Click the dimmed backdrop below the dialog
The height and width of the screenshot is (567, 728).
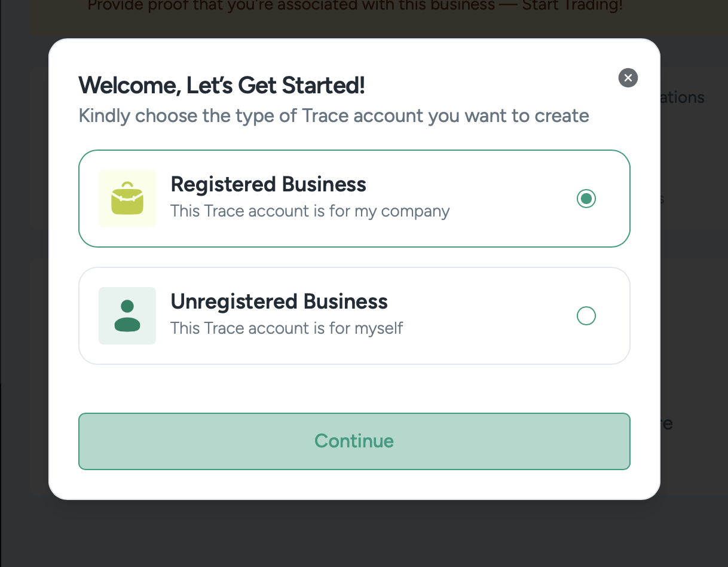click(x=359, y=532)
